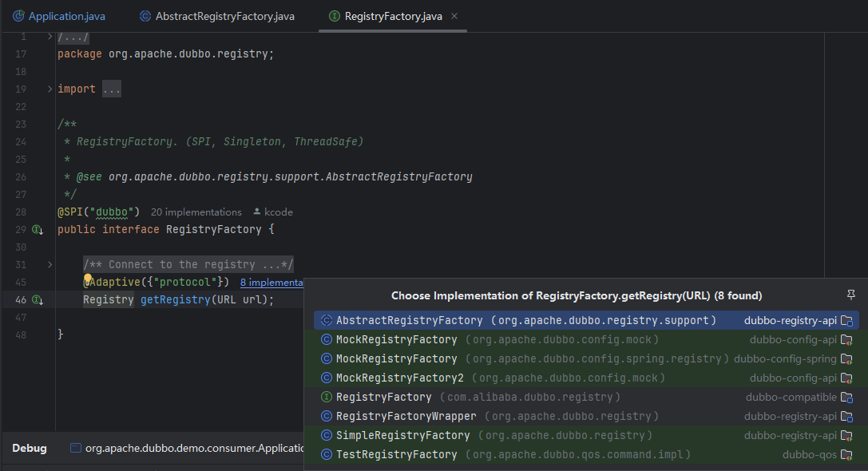
Task: Open the Debug tool window label
Action: tap(30, 449)
